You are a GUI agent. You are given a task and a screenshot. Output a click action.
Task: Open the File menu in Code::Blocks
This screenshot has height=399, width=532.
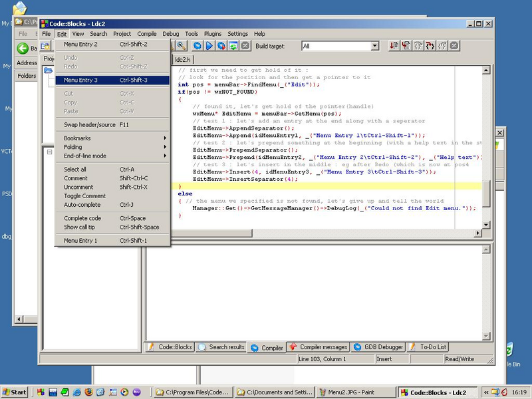[46, 34]
